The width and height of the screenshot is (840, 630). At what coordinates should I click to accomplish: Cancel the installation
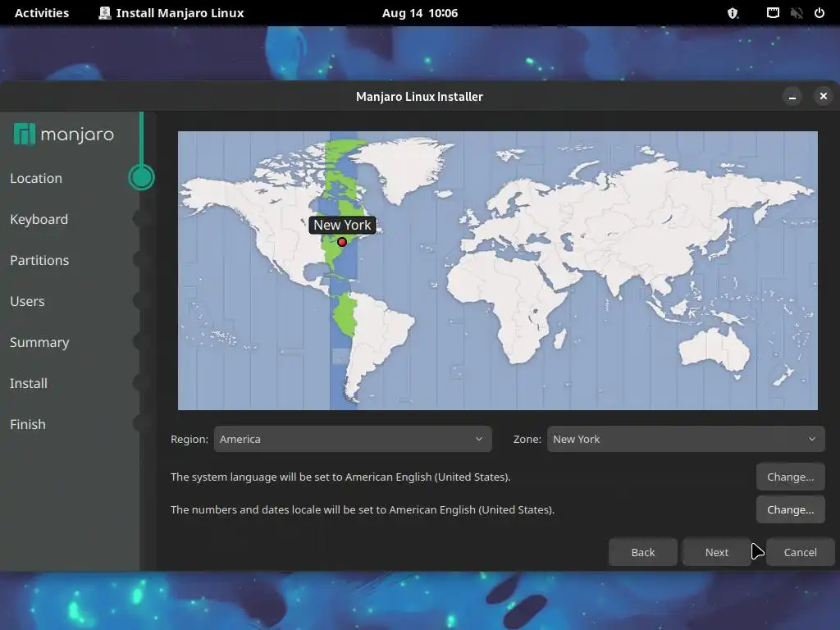coord(801,552)
